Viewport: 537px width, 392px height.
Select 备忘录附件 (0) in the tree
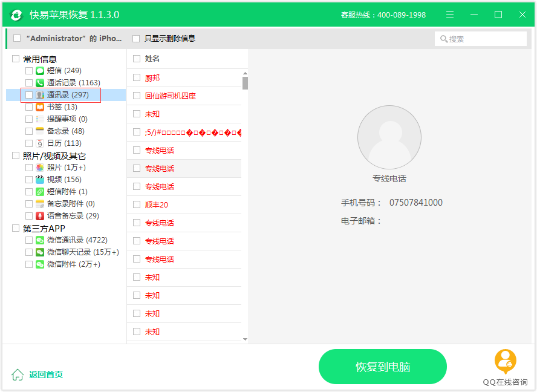pyautogui.click(x=71, y=204)
